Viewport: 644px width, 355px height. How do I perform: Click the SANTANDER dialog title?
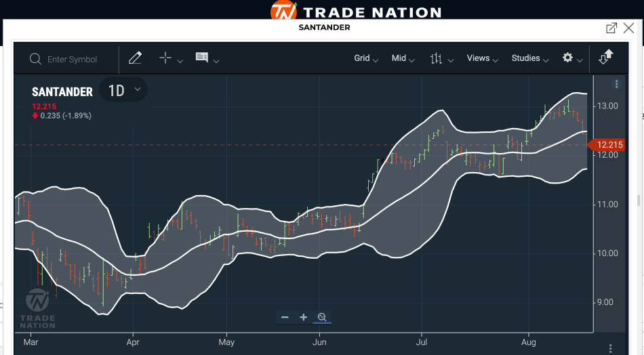click(x=325, y=28)
